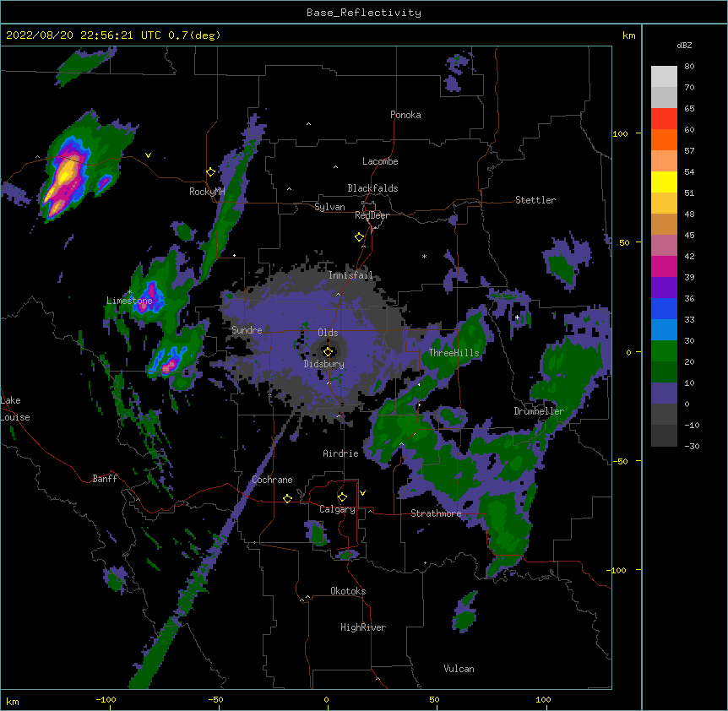Click the Blackfalds label
The height and width of the screenshot is (711, 728).
click(372, 188)
